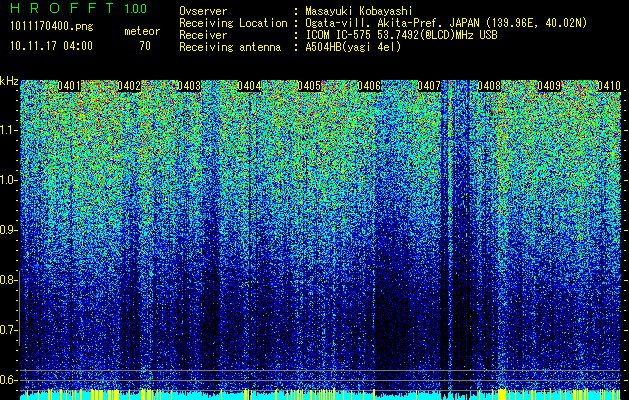The width and height of the screenshot is (629, 400).
Task: Click the 0408 time marker
Action: [489, 86]
